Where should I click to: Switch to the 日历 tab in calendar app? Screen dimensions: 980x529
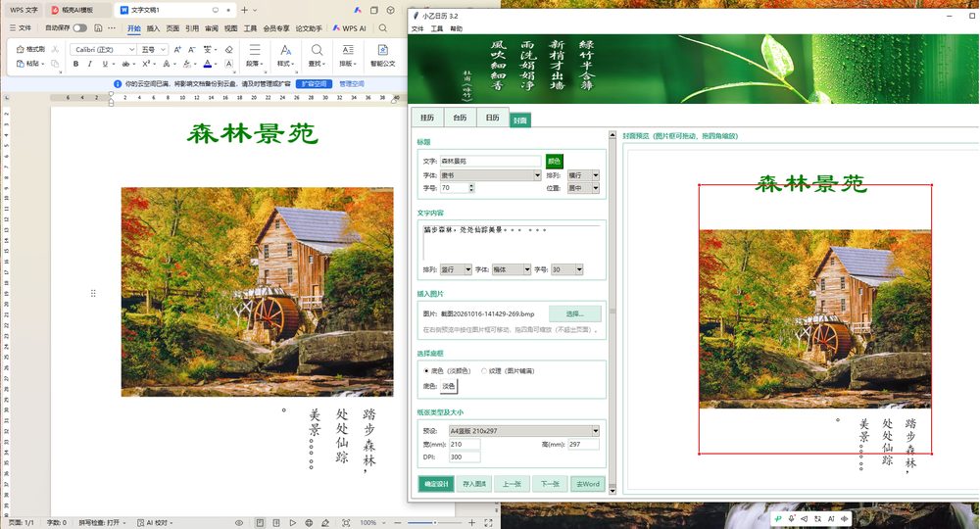(493, 118)
